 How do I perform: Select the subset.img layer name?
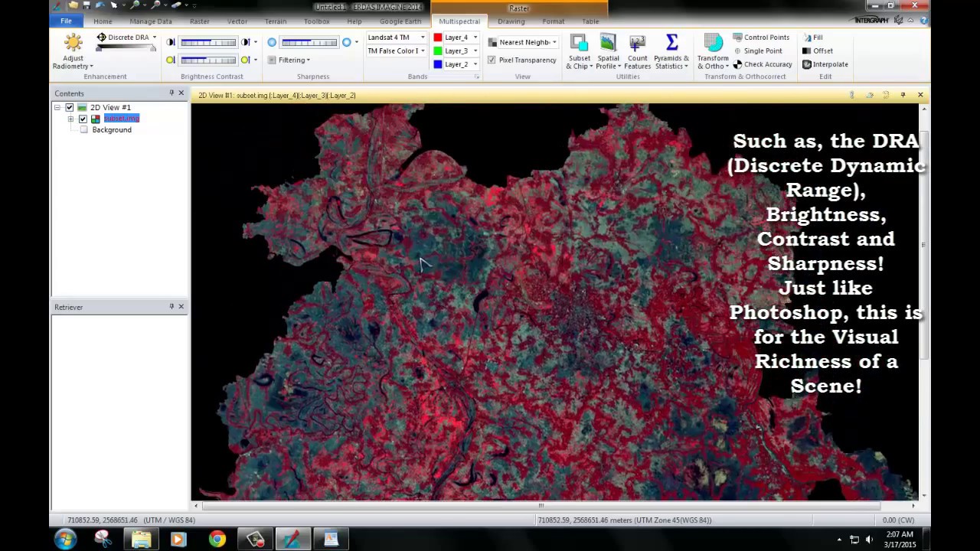coord(121,119)
